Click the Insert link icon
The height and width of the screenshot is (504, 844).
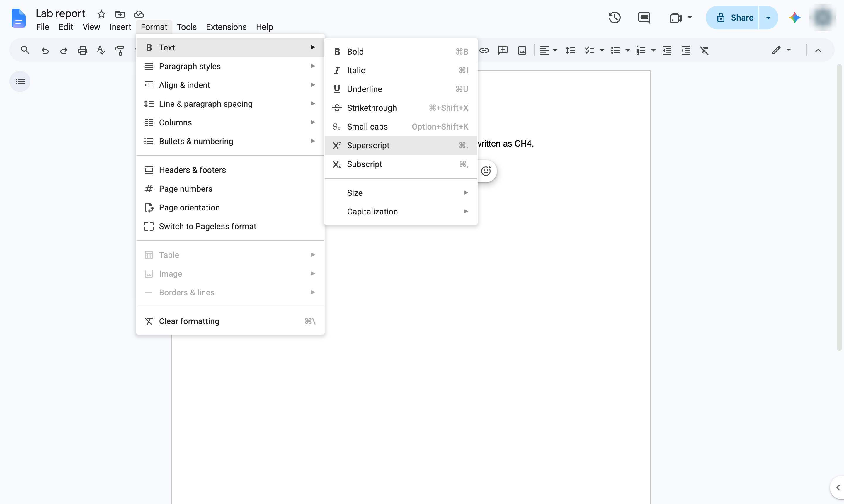(484, 51)
